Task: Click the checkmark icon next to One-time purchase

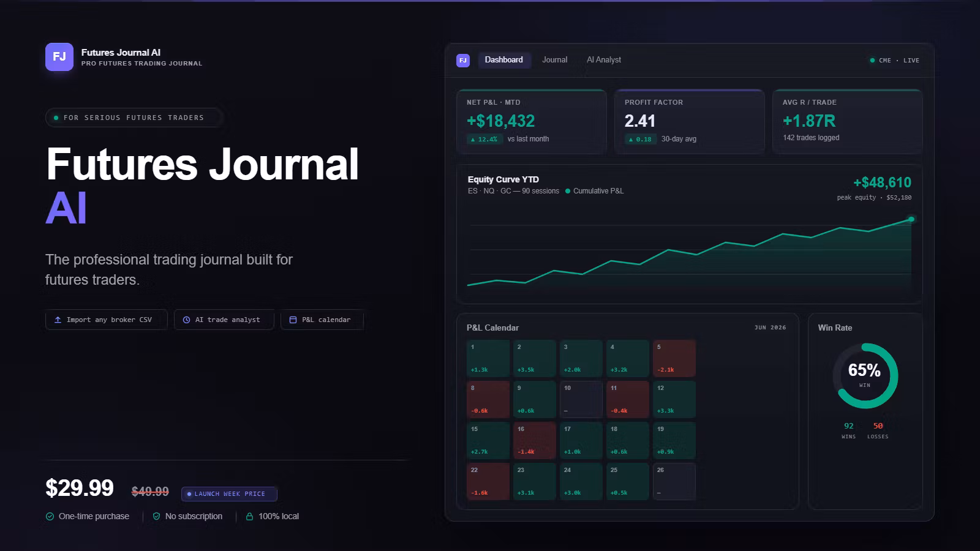Action: coord(50,516)
